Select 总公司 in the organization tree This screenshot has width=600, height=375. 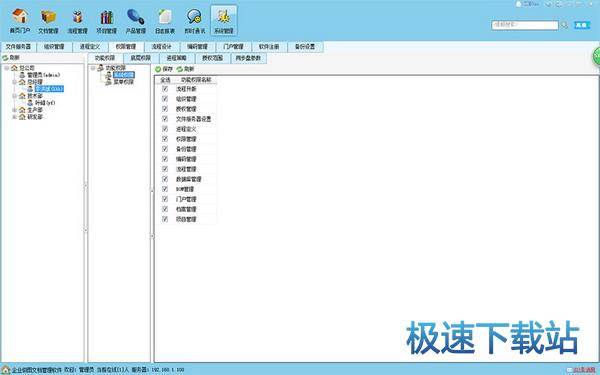pyautogui.click(x=27, y=68)
